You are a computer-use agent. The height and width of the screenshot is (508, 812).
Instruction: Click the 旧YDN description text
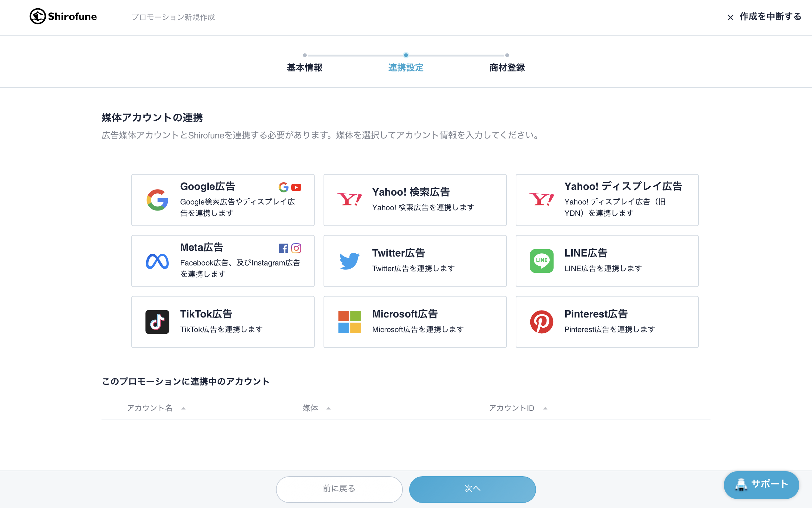pyautogui.click(x=615, y=207)
